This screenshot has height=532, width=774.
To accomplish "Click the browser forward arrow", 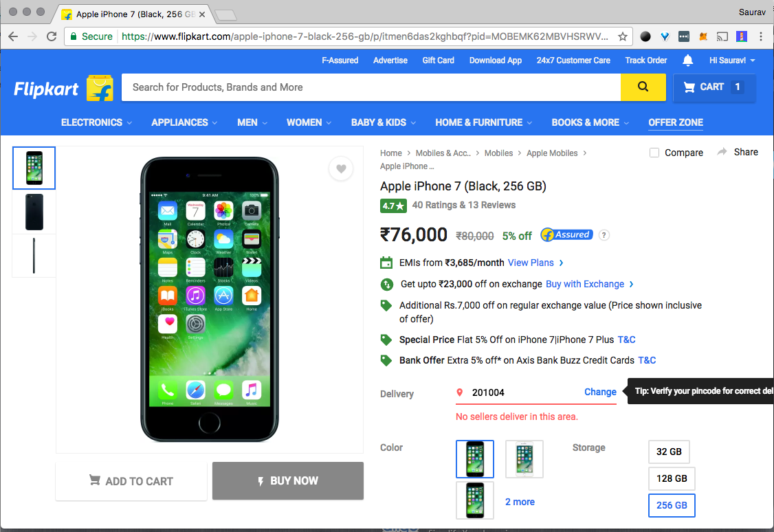I will pos(32,36).
